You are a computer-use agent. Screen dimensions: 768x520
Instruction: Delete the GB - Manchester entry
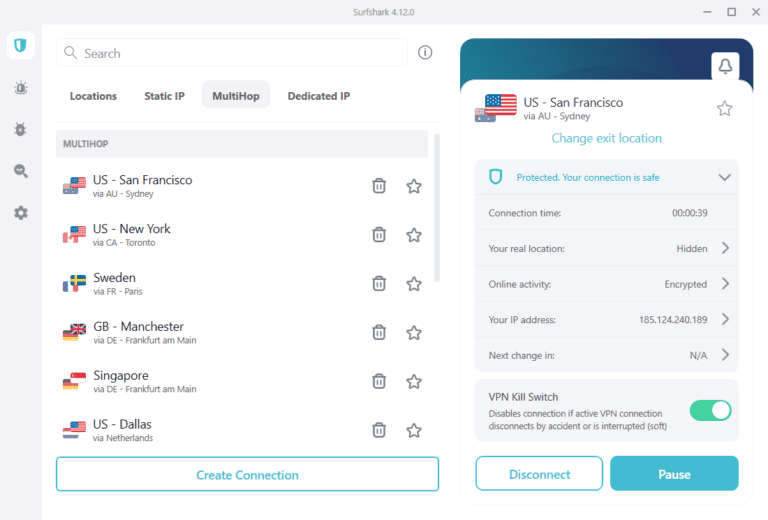[x=379, y=332]
